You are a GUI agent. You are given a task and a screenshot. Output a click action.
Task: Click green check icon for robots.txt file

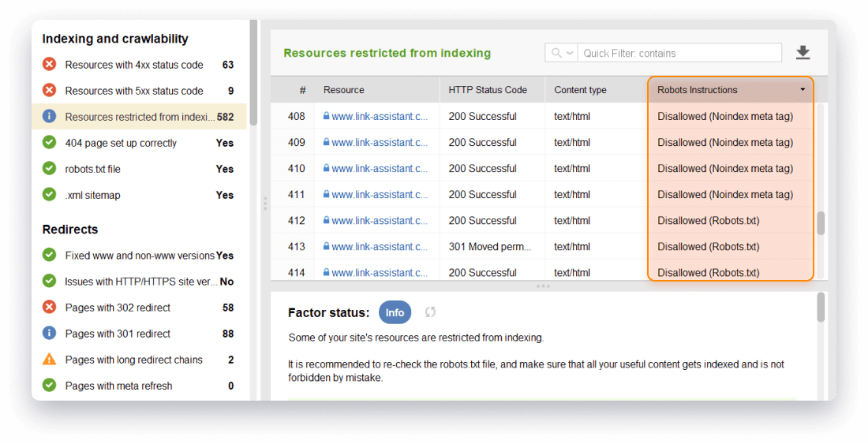click(x=49, y=168)
